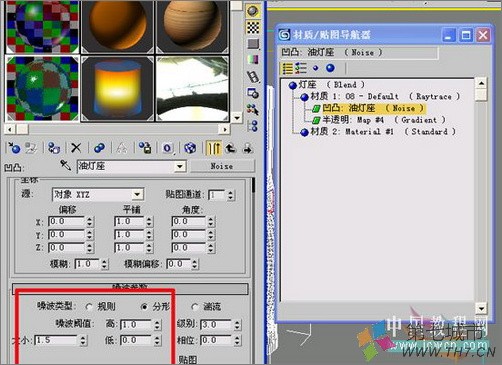Select 半透明 Map #4 Gradient tree item
Image resolution: width=502 pixels, height=365 pixels.
pos(379,120)
